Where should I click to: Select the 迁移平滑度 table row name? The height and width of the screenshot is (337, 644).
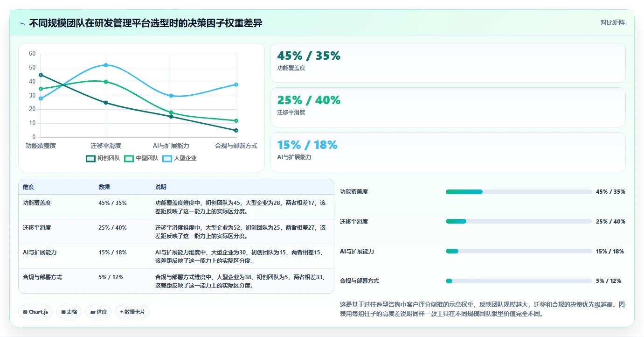coord(37,228)
